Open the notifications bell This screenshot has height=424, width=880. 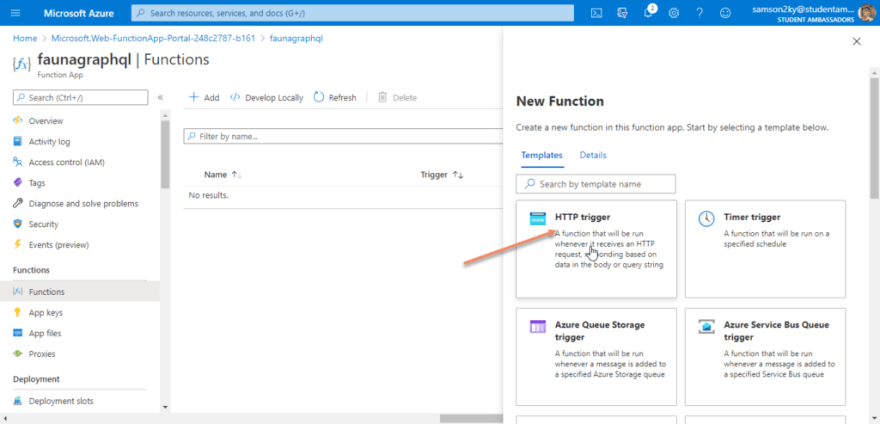(x=648, y=12)
